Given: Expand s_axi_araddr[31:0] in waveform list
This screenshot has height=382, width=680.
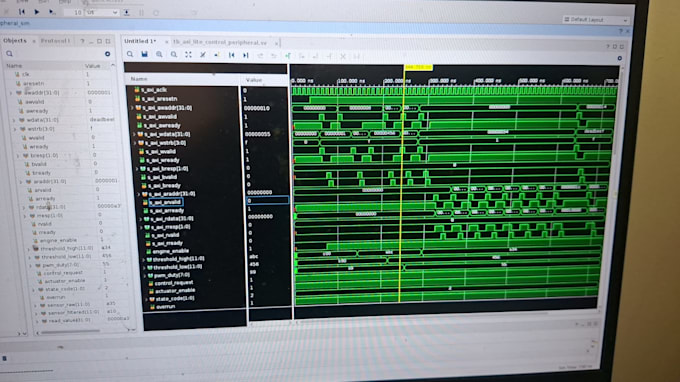Looking at the screenshot, I should click(139, 194).
